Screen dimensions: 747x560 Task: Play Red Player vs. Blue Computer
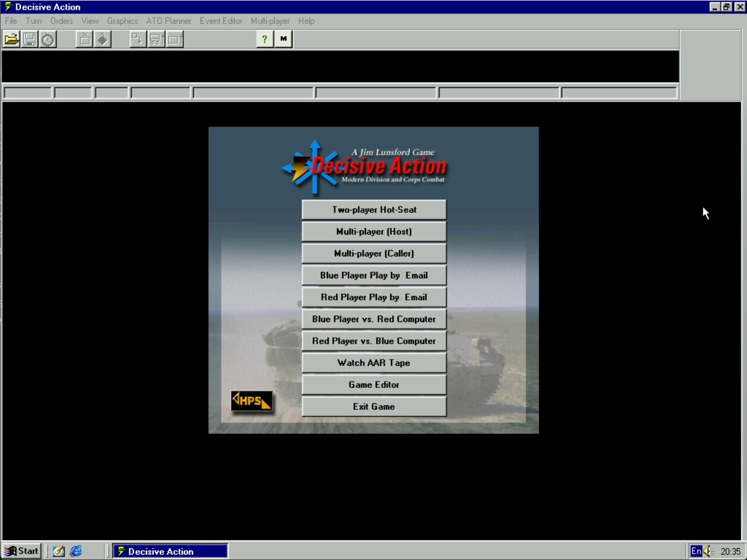pyautogui.click(x=374, y=341)
